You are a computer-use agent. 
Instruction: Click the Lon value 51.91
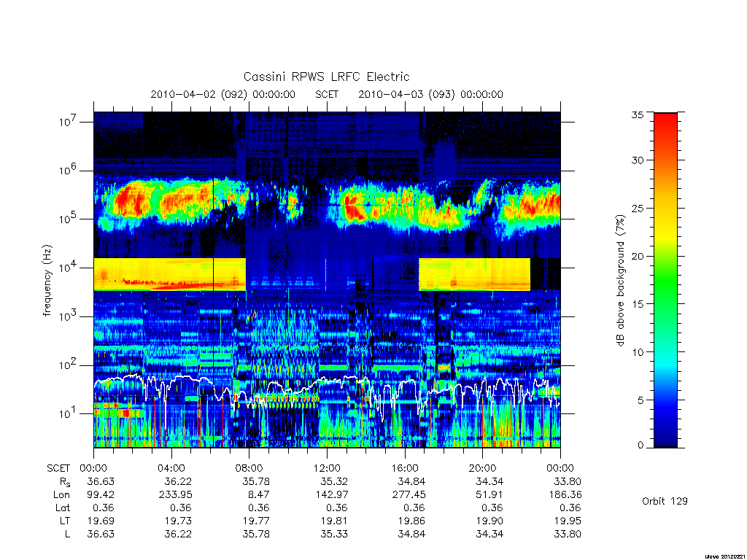point(489,495)
